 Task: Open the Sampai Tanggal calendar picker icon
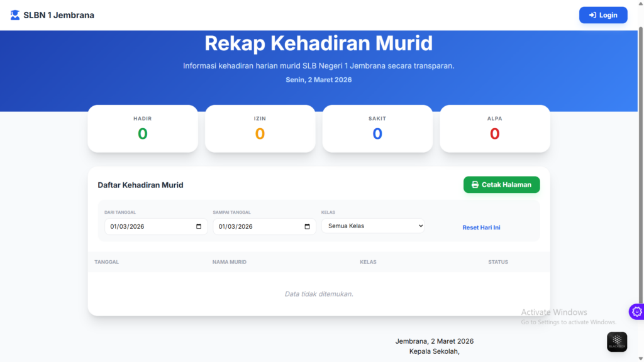307,226
